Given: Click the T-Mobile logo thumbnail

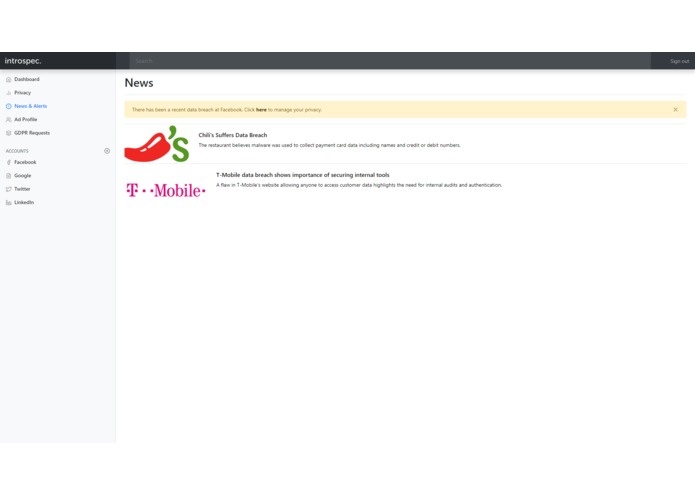Looking at the screenshot, I should [166, 191].
